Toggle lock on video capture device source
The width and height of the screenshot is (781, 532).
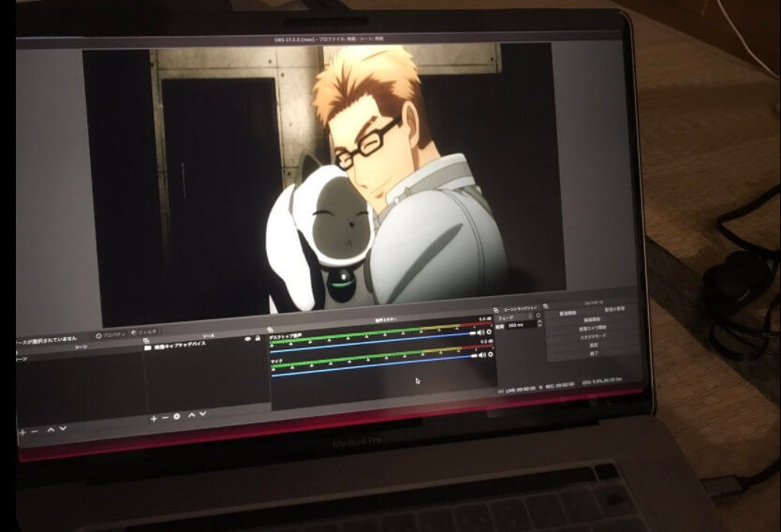tap(258, 338)
